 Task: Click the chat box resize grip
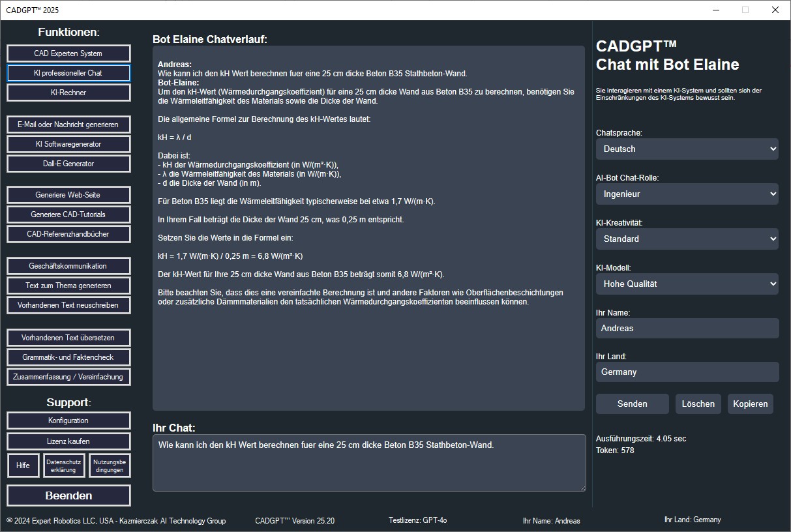click(582, 488)
